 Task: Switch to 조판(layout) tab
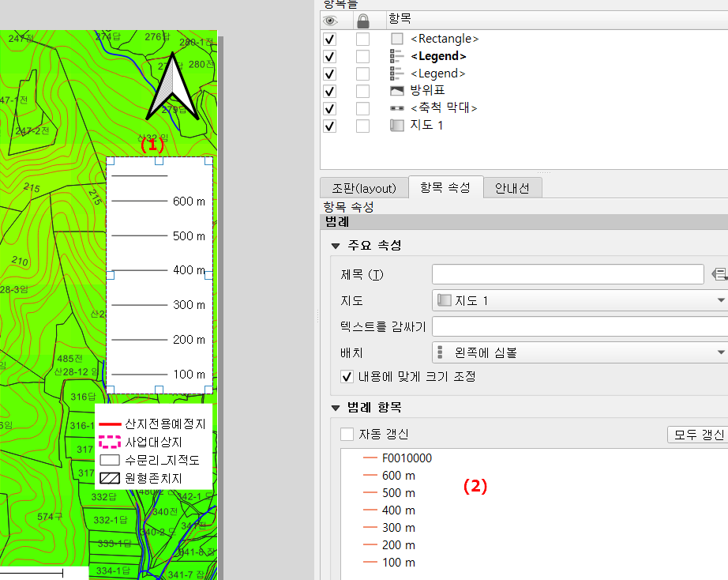click(x=364, y=189)
